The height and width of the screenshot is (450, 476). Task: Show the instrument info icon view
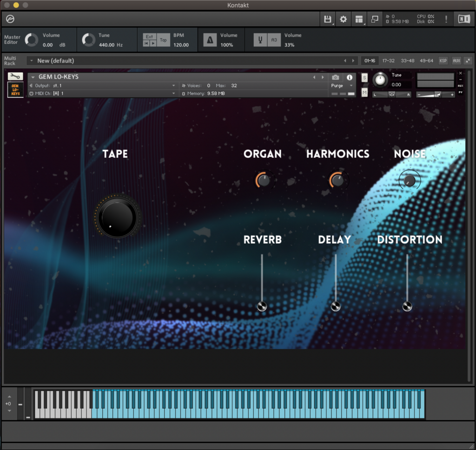click(350, 78)
